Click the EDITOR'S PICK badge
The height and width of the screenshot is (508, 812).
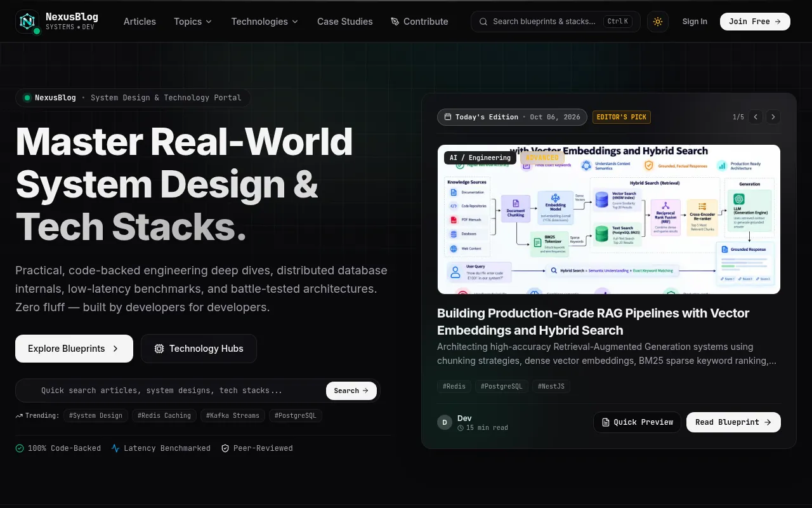pos(622,117)
